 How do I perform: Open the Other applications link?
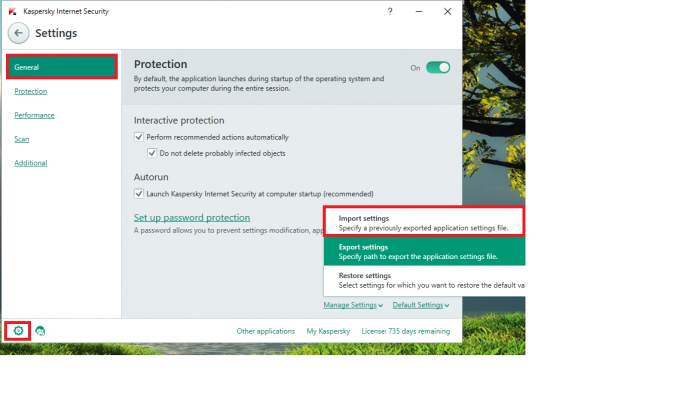(266, 331)
